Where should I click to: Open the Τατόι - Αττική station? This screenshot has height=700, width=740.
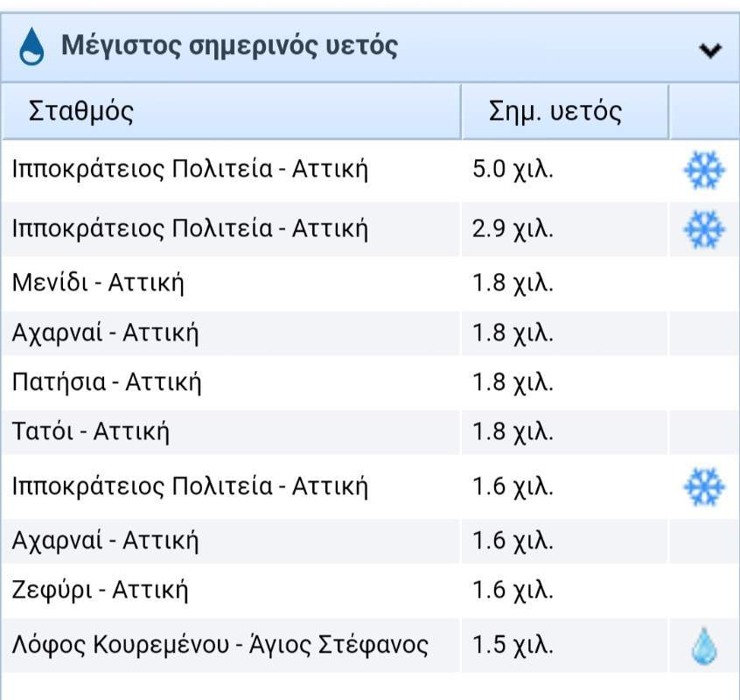coord(91,431)
